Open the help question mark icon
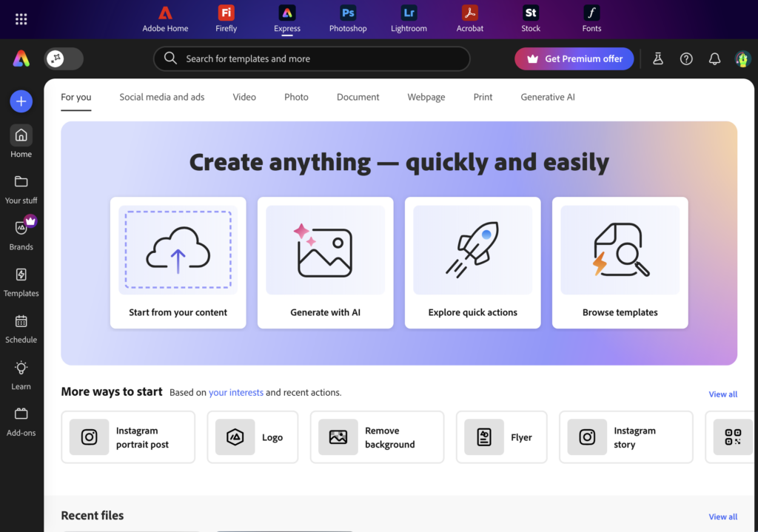Screen dimensions: 758x532 (686, 59)
